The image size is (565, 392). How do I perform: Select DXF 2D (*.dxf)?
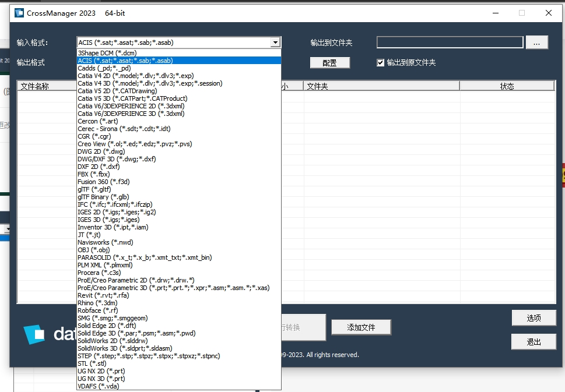pos(179,167)
